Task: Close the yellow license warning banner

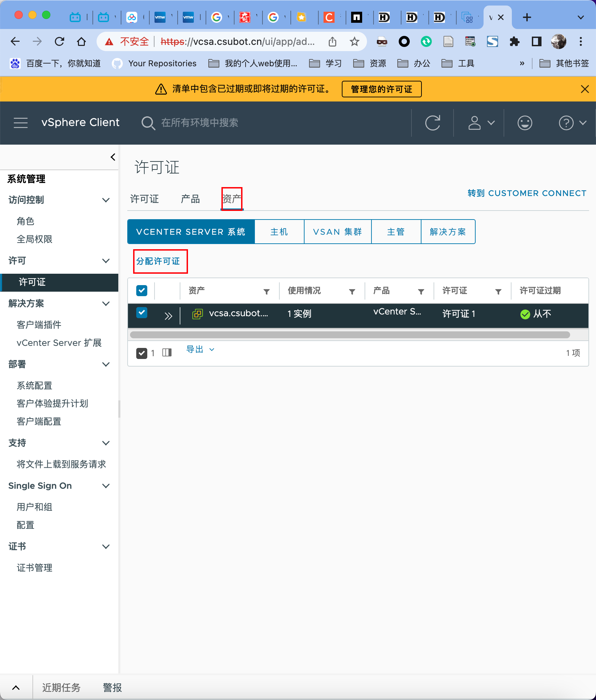Action: coord(585,89)
